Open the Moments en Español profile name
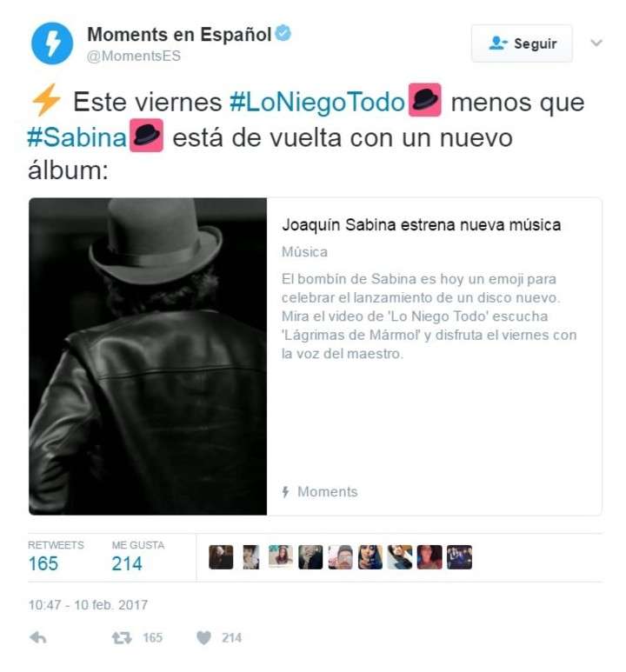This screenshot has height=672, width=626. click(x=179, y=35)
